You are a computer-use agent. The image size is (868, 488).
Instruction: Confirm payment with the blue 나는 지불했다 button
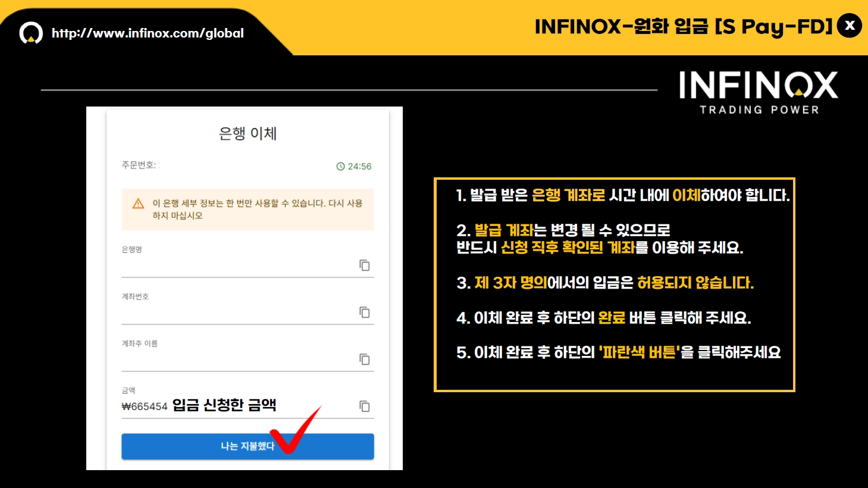[x=247, y=446]
